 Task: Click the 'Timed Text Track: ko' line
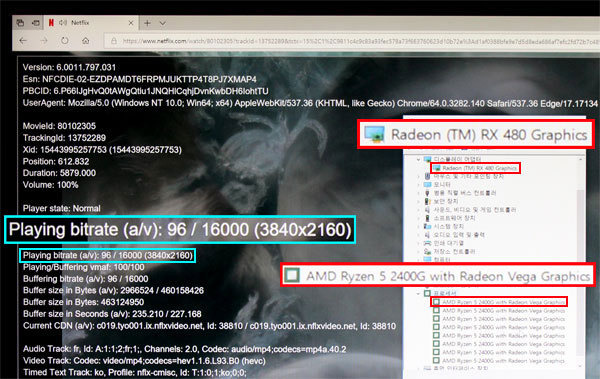(x=135, y=372)
